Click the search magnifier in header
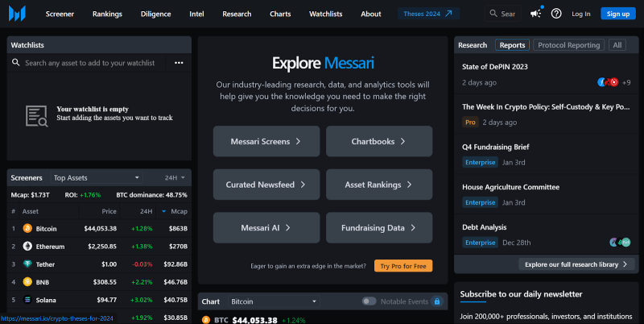 [x=493, y=14]
